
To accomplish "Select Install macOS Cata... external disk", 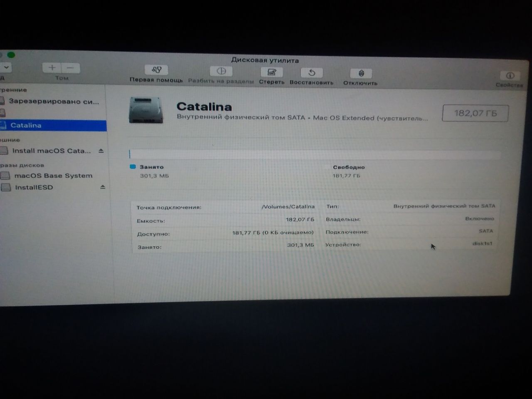I will coord(51,151).
